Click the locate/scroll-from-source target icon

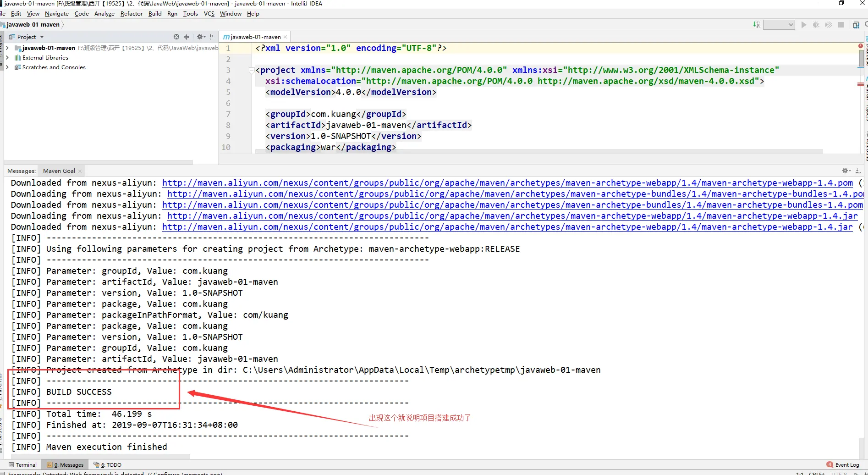[x=176, y=37]
